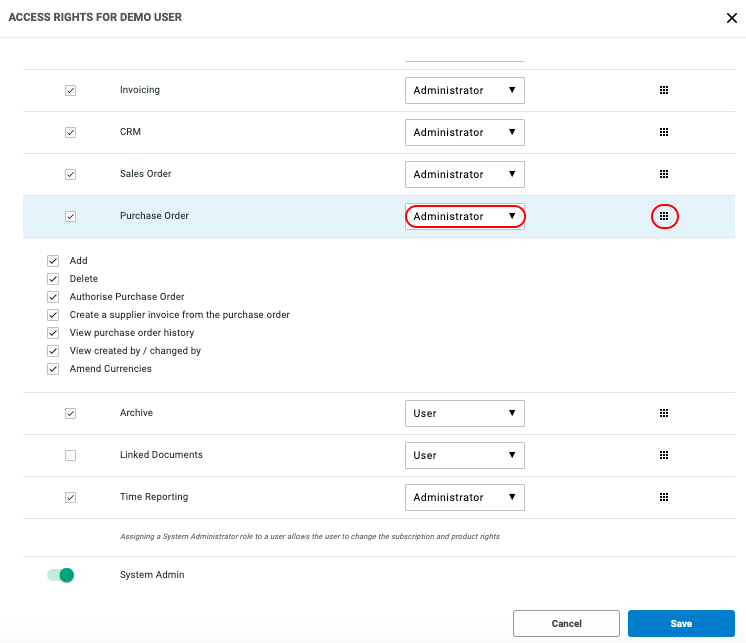Open the Purchase Order role dropdown
This screenshot has height=643, width=746.
pos(464,216)
